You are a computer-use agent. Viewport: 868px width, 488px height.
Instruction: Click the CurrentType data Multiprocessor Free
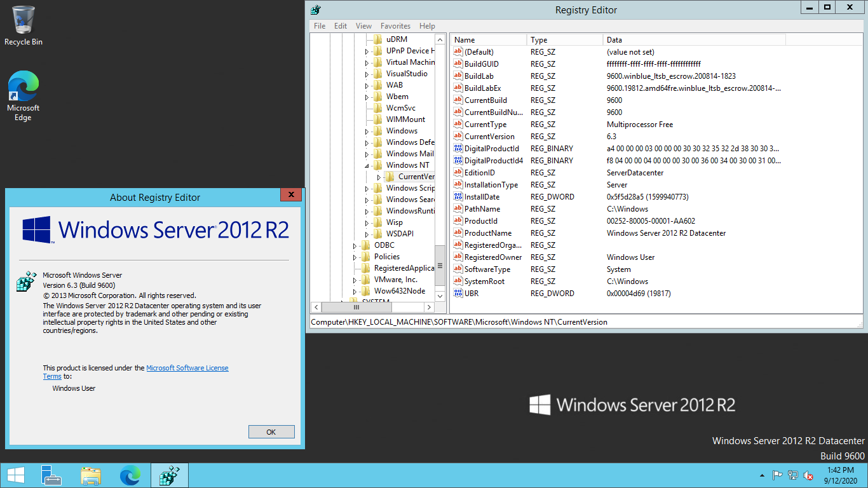point(640,124)
